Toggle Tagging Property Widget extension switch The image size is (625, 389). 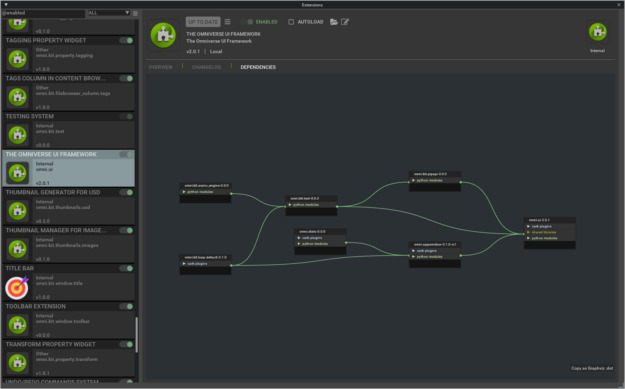tap(126, 40)
